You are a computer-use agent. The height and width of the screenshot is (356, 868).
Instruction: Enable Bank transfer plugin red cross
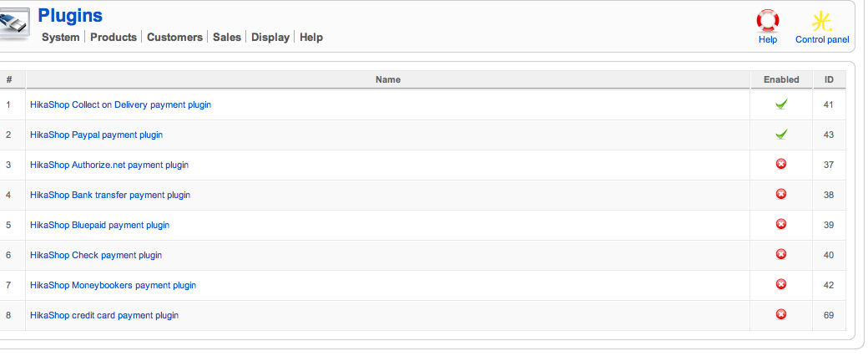781,194
